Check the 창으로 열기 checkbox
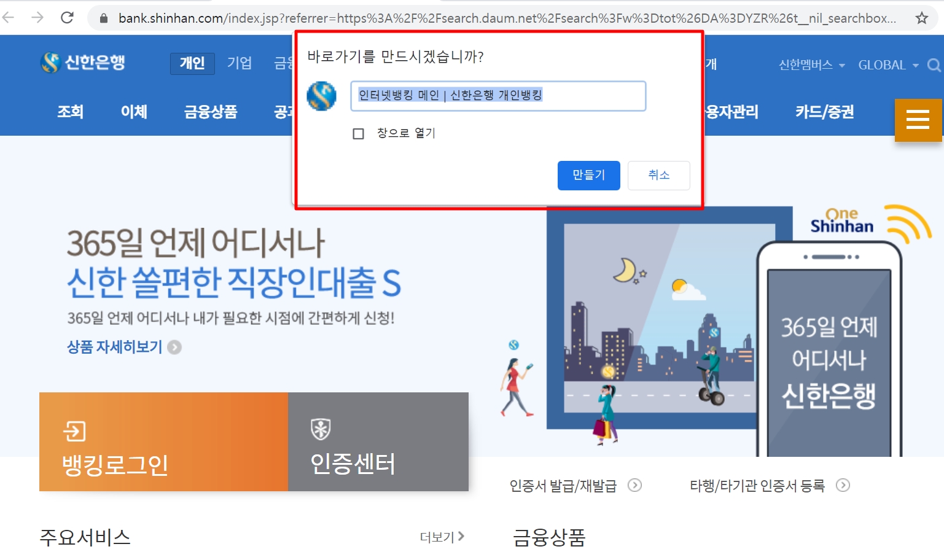 pos(359,133)
